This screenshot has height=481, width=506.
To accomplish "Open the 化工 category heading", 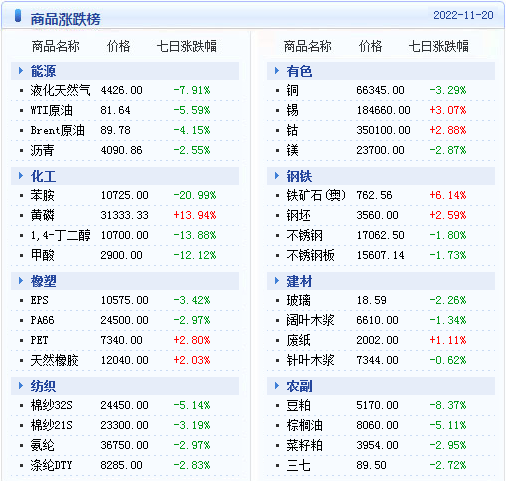I will coord(43,176).
